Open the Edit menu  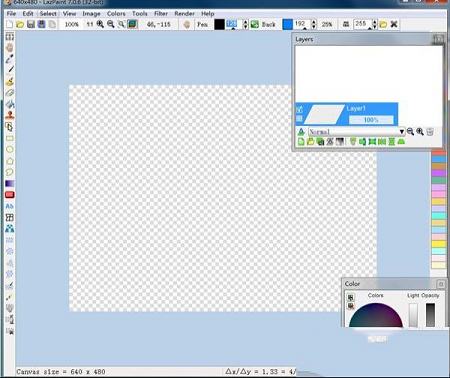(x=28, y=14)
